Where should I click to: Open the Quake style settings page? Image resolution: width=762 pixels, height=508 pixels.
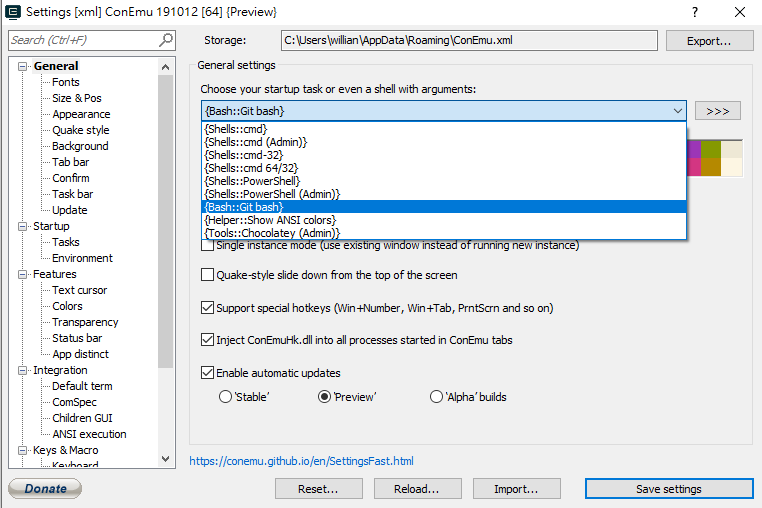point(81,130)
